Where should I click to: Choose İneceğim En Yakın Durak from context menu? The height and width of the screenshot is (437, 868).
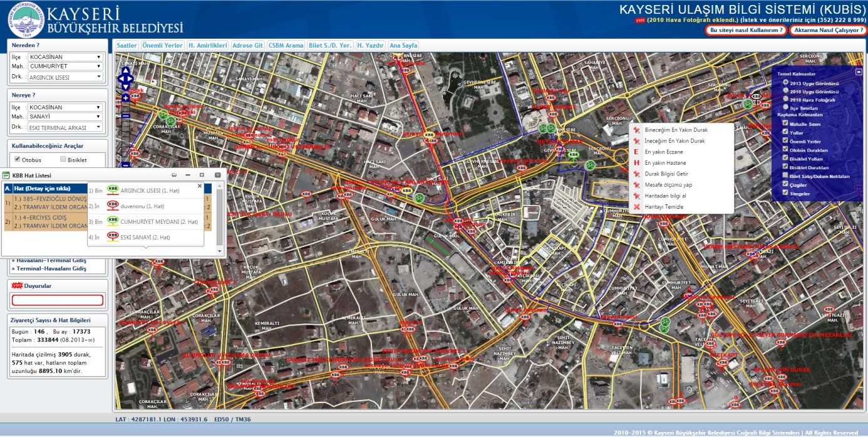pos(674,141)
